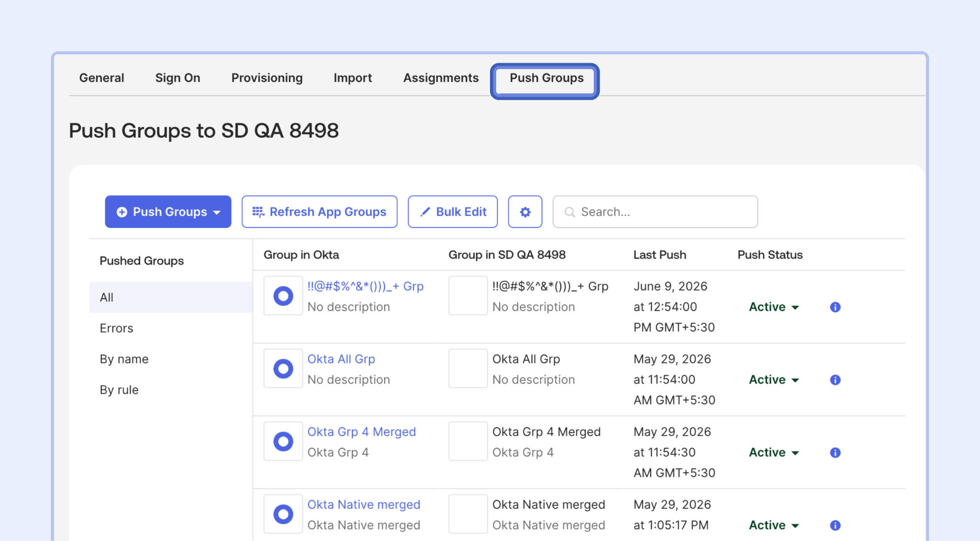Switch to the Sign On tab
The width and height of the screenshot is (980, 541).
tap(178, 78)
